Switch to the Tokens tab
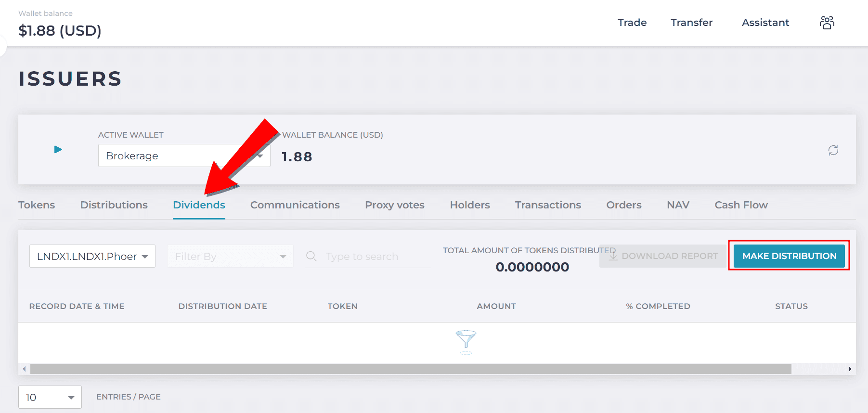The height and width of the screenshot is (413, 868). pyautogui.click(x=37, y=205)
